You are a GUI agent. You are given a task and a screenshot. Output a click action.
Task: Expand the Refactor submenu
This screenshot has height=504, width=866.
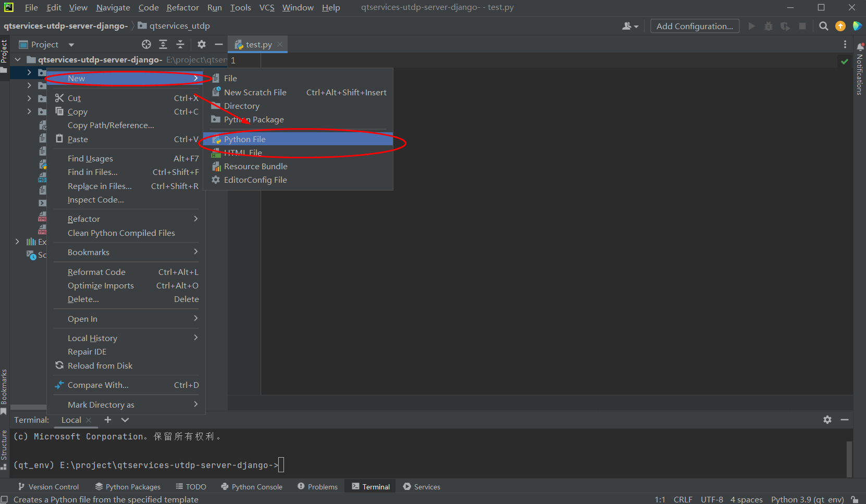(x=127, y=219)
